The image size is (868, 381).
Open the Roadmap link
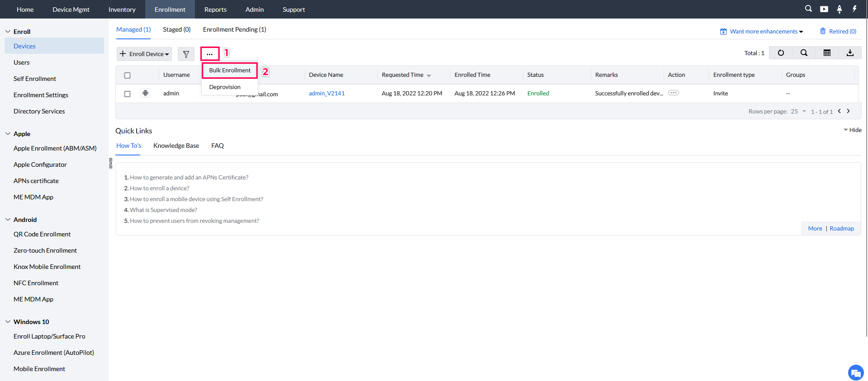(x=842, y=229)
